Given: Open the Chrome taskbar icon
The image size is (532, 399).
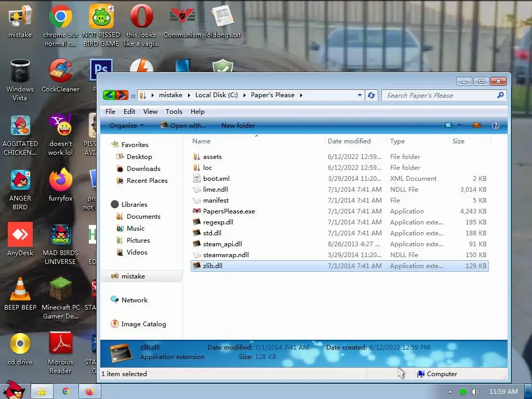Looking at the screenshot, I should [66, 392].
